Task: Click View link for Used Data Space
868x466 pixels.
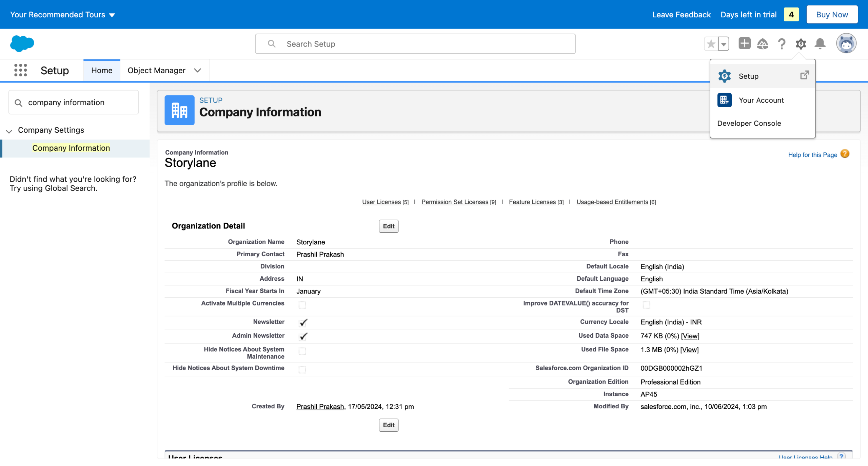Action: pos(690,336)
